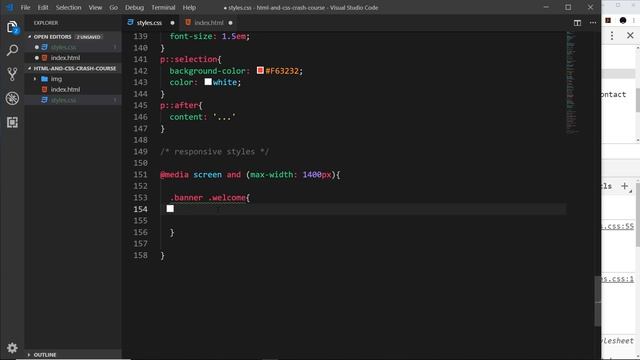Click the 2 UNSAVED badge in Open Editors
This screenshot has height=360, width=640.
(x=89, y=37)
